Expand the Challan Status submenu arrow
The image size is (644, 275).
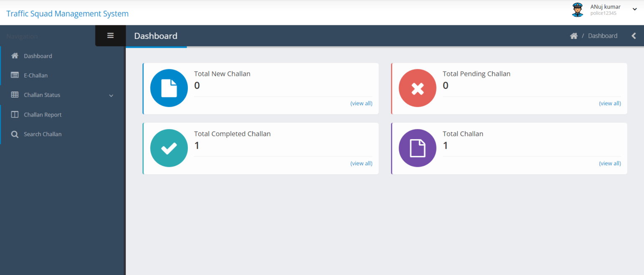tap(111, 96)
